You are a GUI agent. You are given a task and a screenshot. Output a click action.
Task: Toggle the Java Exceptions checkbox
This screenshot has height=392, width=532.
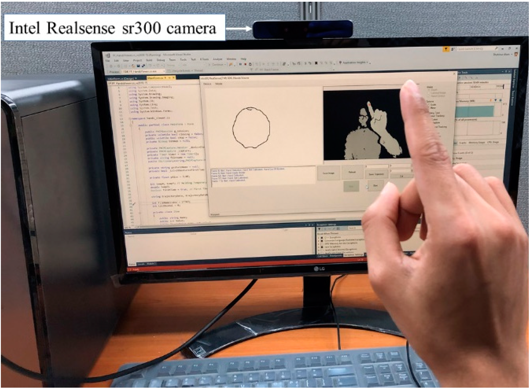(x=322, y=247)
